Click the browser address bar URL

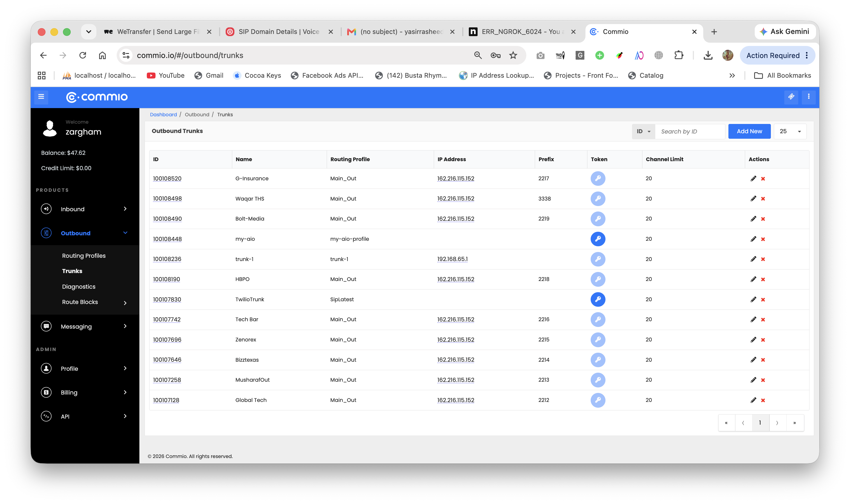[190, 55]
